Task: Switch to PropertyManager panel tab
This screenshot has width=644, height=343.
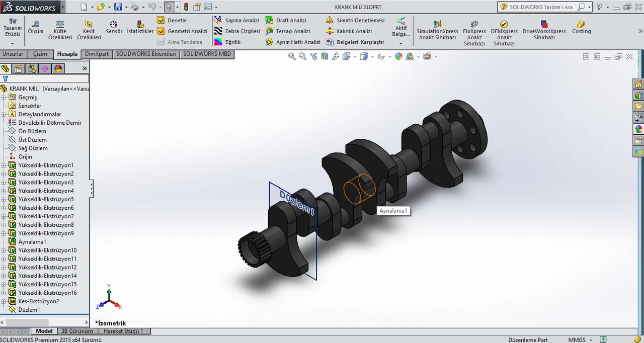Action: coord(19,68)
